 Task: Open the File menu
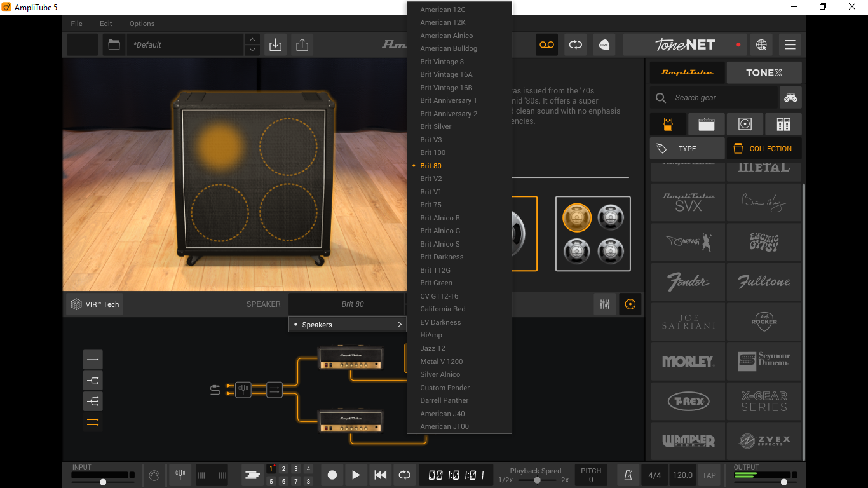[77, 24]
